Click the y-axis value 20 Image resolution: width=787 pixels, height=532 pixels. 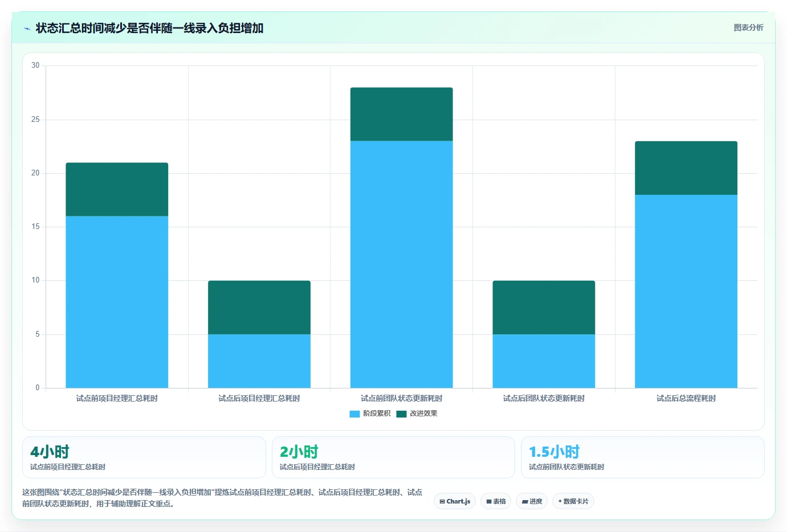pos(35,173)
